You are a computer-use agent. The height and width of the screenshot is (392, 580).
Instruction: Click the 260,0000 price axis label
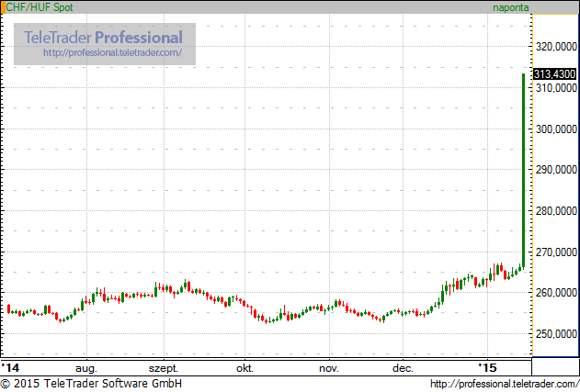pos(556,293)
